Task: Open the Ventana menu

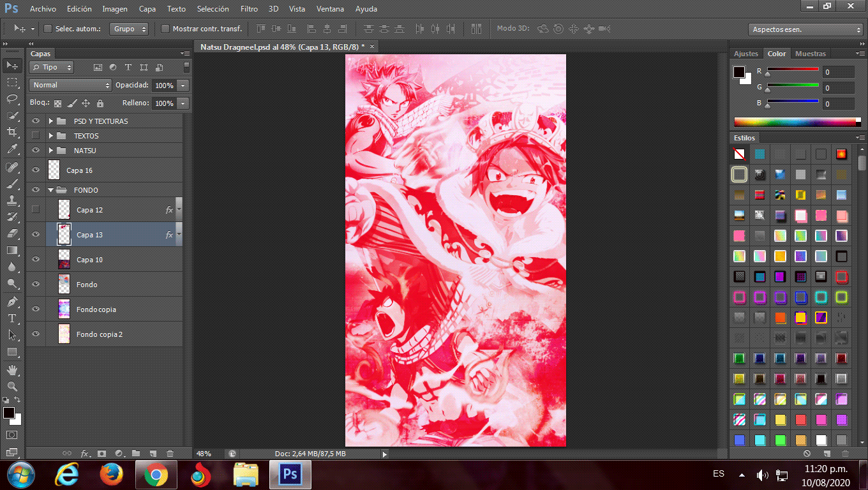Action: pos(330,9)
